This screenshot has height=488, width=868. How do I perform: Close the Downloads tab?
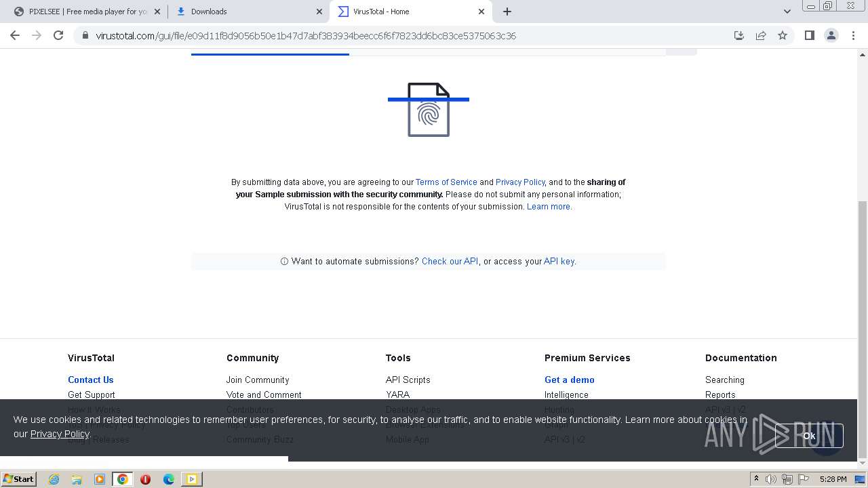(x=319, y=12)
